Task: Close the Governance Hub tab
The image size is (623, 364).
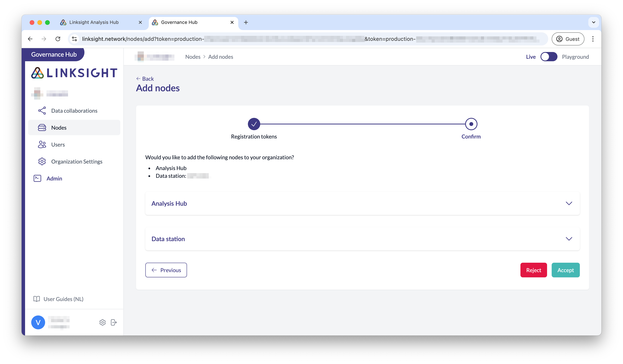Action: pyautogui.click(x=232, y=22)
